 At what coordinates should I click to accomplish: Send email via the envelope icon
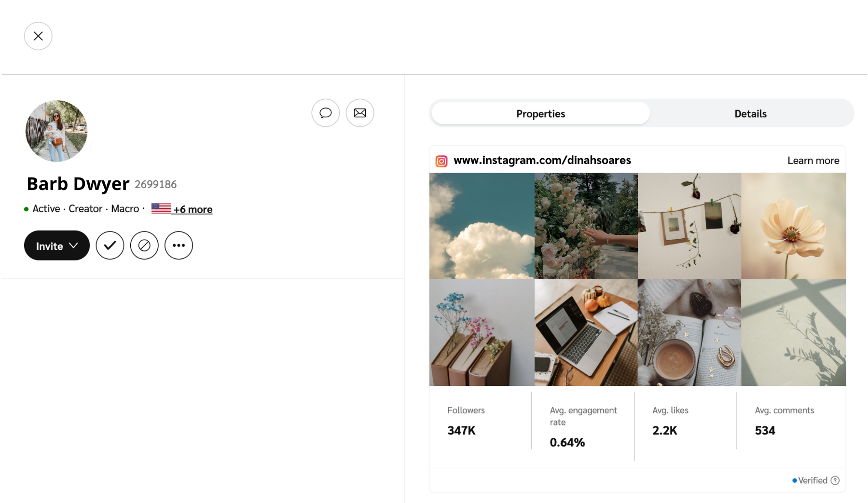click(360, 113)
